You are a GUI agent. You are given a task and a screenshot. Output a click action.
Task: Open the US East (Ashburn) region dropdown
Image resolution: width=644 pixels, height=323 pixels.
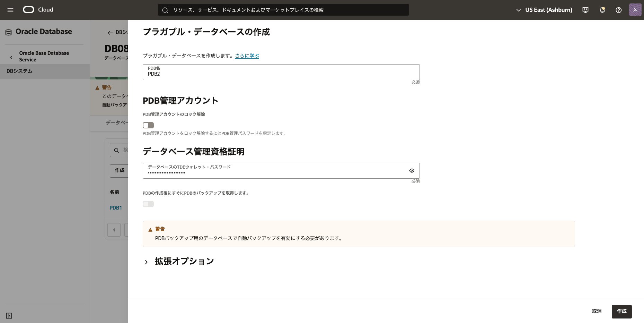[x=544, y=10]
